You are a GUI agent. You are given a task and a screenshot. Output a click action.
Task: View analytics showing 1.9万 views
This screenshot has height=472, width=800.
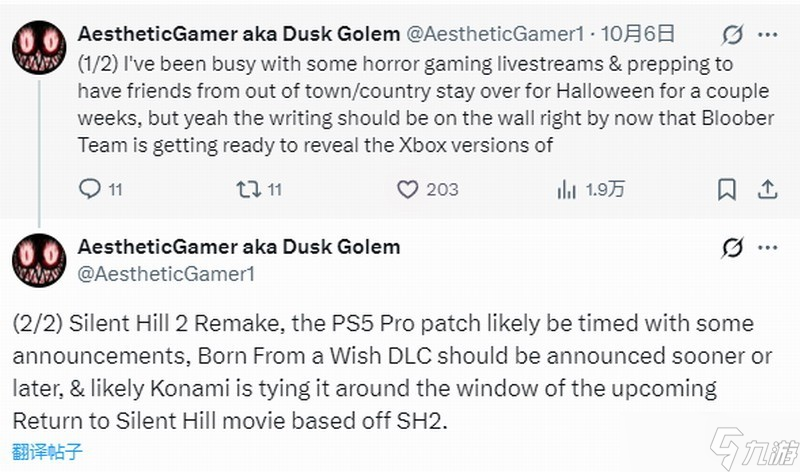(565, 189)
